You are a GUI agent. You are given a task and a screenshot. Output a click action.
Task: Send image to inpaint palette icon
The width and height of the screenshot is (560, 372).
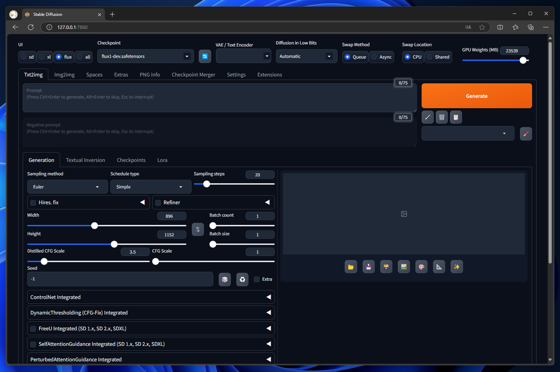click(x=421, y=267)
